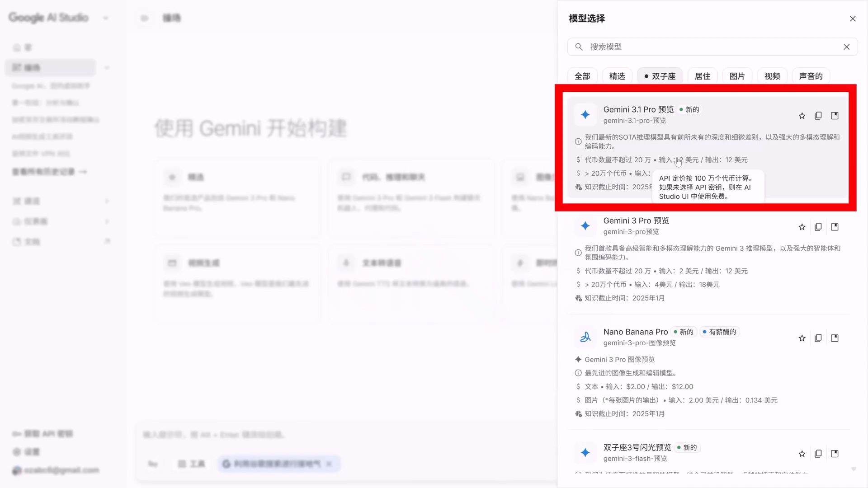868x488 pixels.
Task: Copy the gemini-3-pro预览 model ID
Action: pyautogui.click(x=818, y=227)
